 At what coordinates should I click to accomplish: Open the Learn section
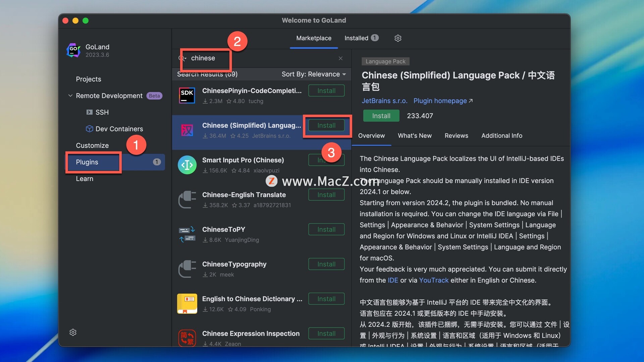click(85, 179)
